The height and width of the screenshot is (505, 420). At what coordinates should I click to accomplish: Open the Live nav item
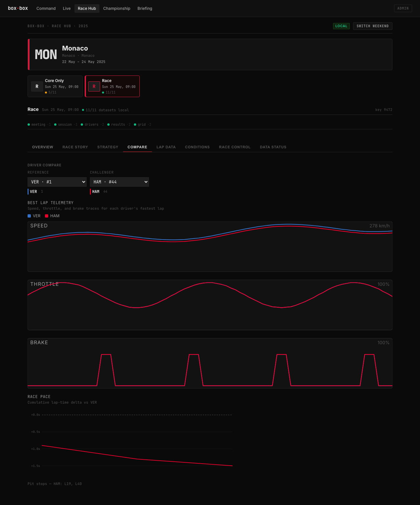[67, 9]
